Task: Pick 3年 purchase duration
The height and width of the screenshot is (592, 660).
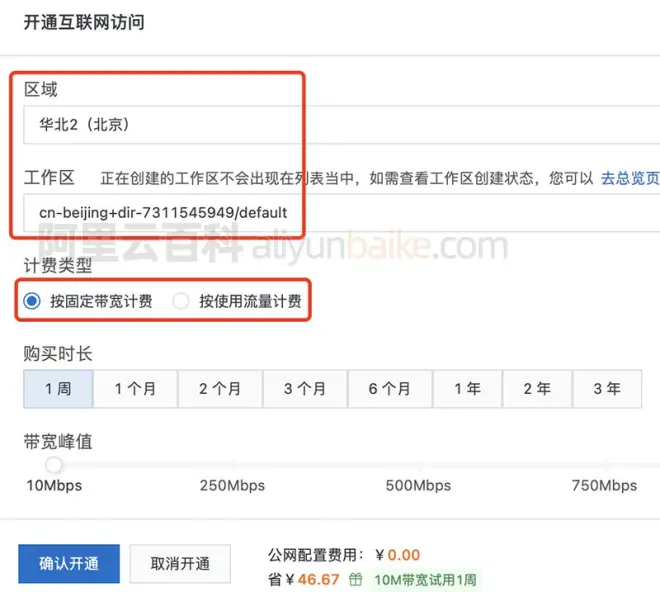Action: 607,389
